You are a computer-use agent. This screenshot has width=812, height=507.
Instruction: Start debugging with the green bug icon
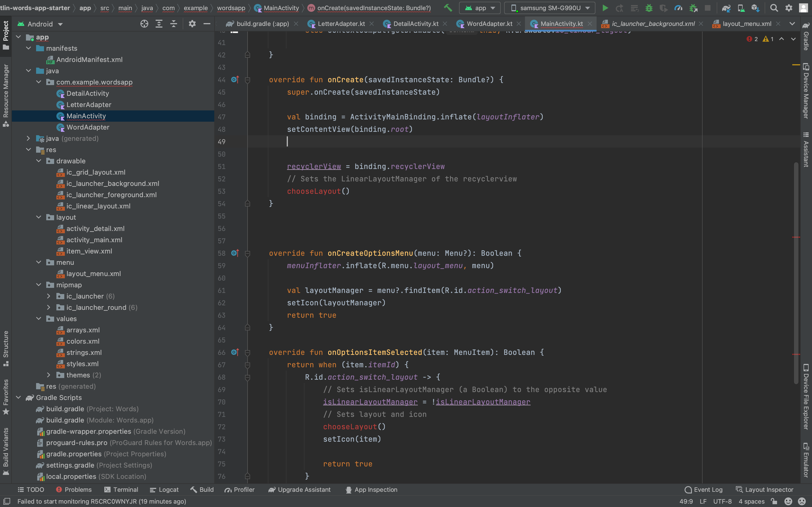click(649, 8)
